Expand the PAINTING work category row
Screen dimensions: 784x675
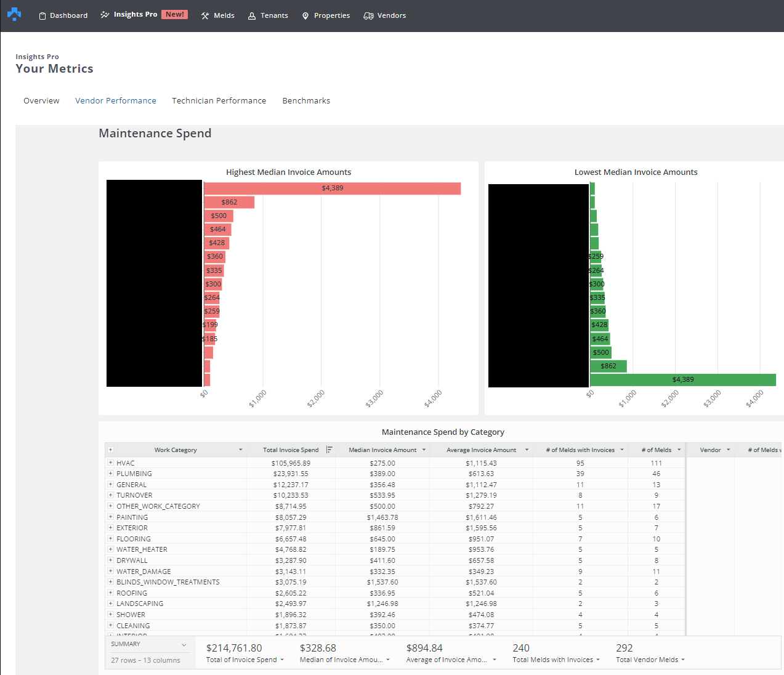tap(111, 517)
